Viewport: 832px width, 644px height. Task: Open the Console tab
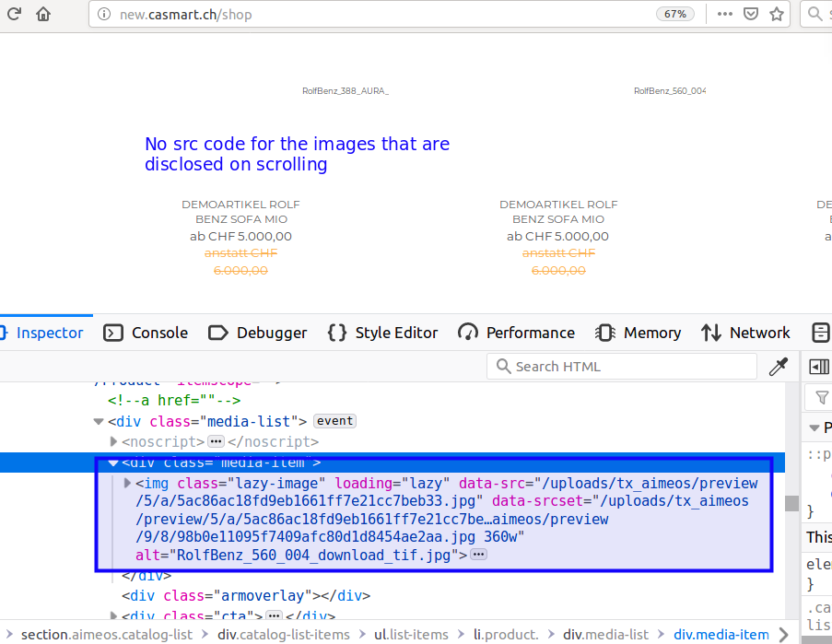click(x=146, y=333)
